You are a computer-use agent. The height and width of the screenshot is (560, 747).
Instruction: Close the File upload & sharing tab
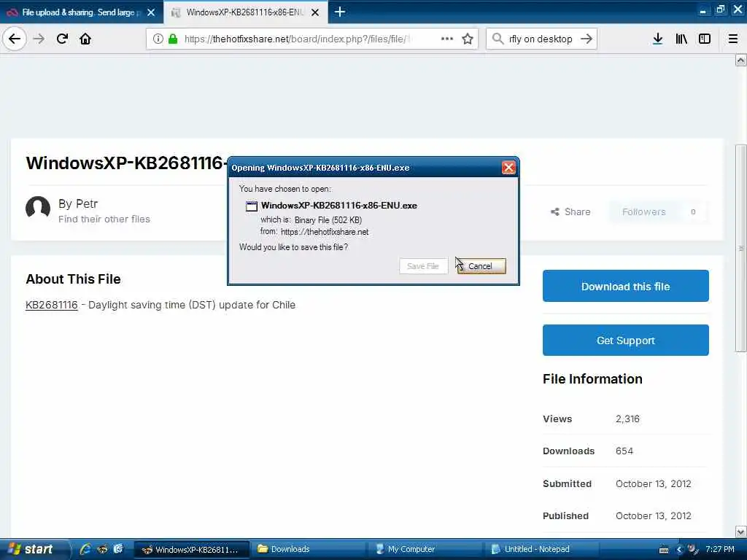pos(151,12)
